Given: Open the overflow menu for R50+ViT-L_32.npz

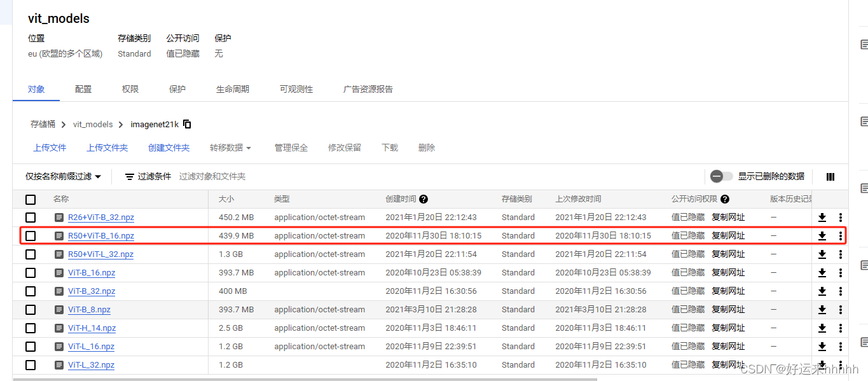Looking at the screenshot, I should (840, 254).
